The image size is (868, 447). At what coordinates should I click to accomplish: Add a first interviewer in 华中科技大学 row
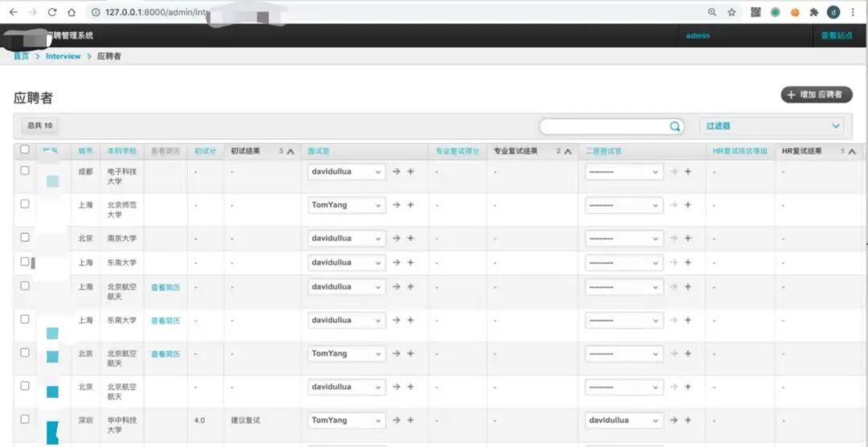click(410, 420)
